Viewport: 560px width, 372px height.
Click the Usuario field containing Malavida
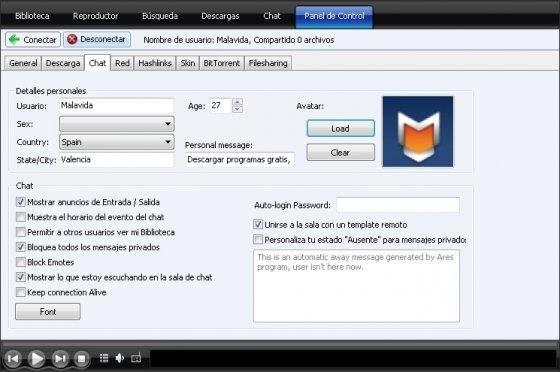click(x=117, y=105)
